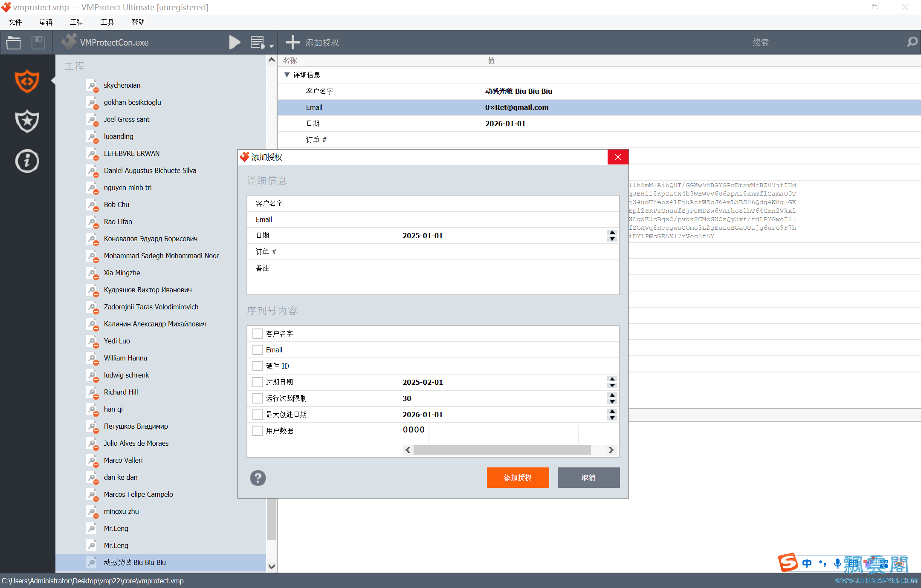Image resolution: width=921 pixels, height=588 pixels.
Task: Click the compile play button
Action: [235, 42]
